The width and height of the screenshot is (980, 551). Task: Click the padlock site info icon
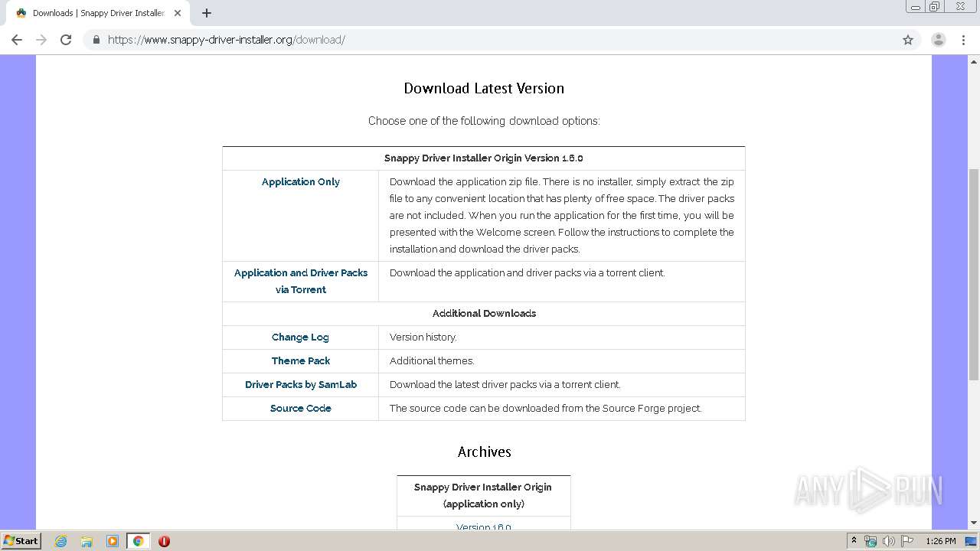[x=96, y=40]
